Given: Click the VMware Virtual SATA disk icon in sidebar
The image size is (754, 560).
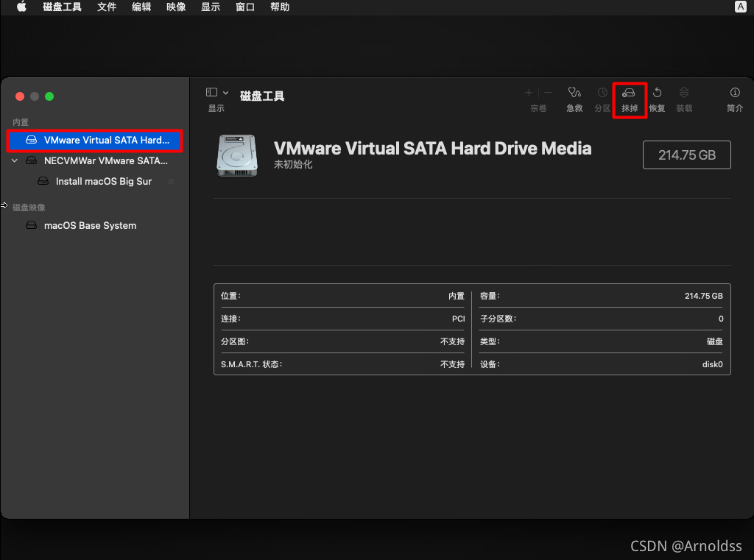Looking at the screenshot, I should pyautogui.click(x=31, y=140).
